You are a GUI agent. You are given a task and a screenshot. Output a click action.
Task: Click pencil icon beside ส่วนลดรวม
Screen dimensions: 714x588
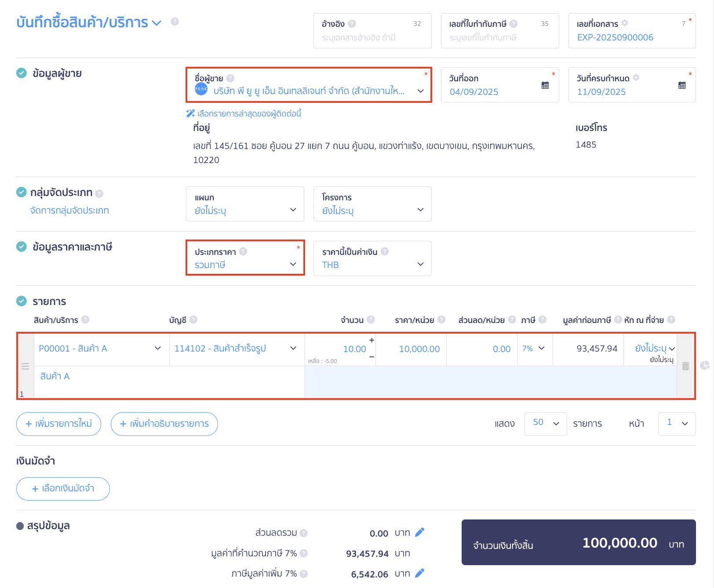coord(420,533)
